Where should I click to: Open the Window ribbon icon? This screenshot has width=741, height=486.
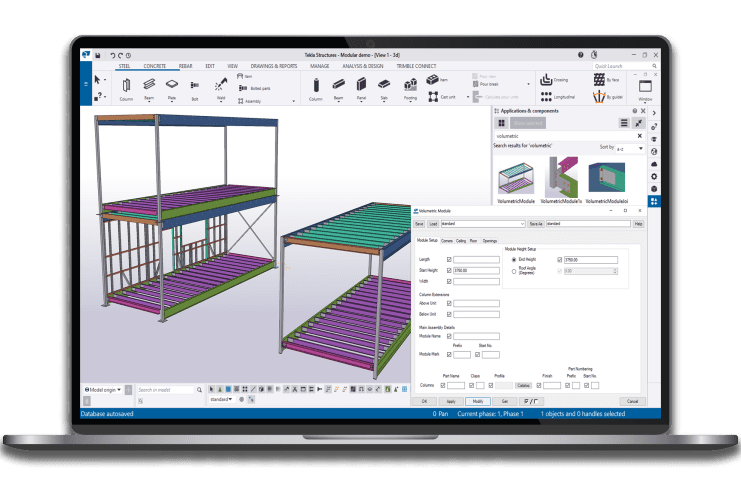tap(645, 86)
